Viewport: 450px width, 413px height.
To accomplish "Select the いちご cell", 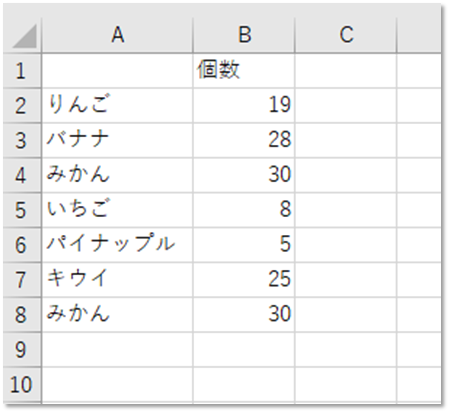I will pos(117,210).
